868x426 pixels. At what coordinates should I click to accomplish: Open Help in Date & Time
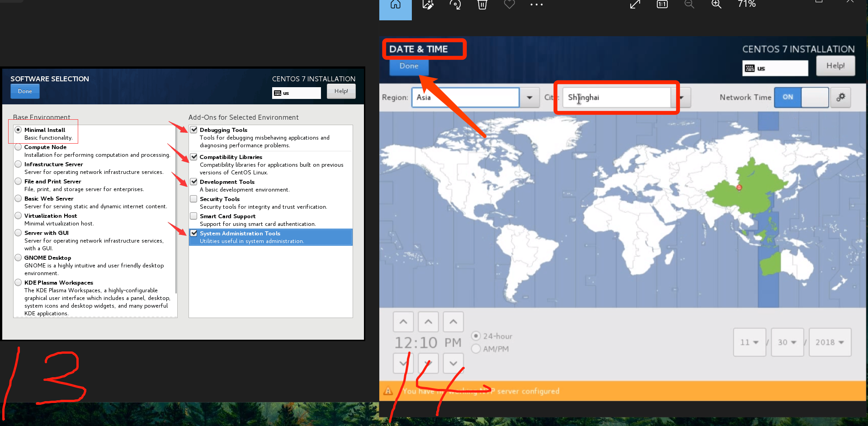835,66
